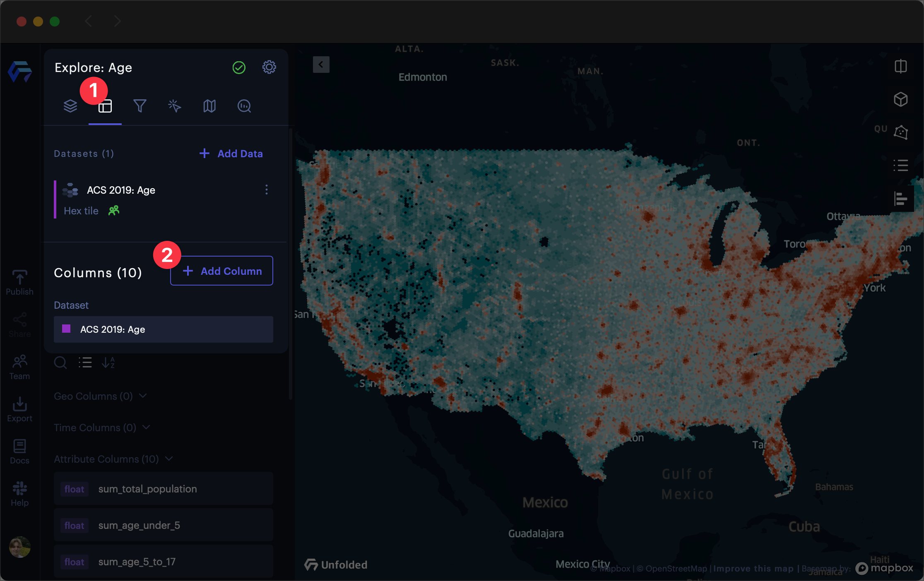Open split map view icon
This screenshot has width=924, height=581.
[x=901, y=66]
